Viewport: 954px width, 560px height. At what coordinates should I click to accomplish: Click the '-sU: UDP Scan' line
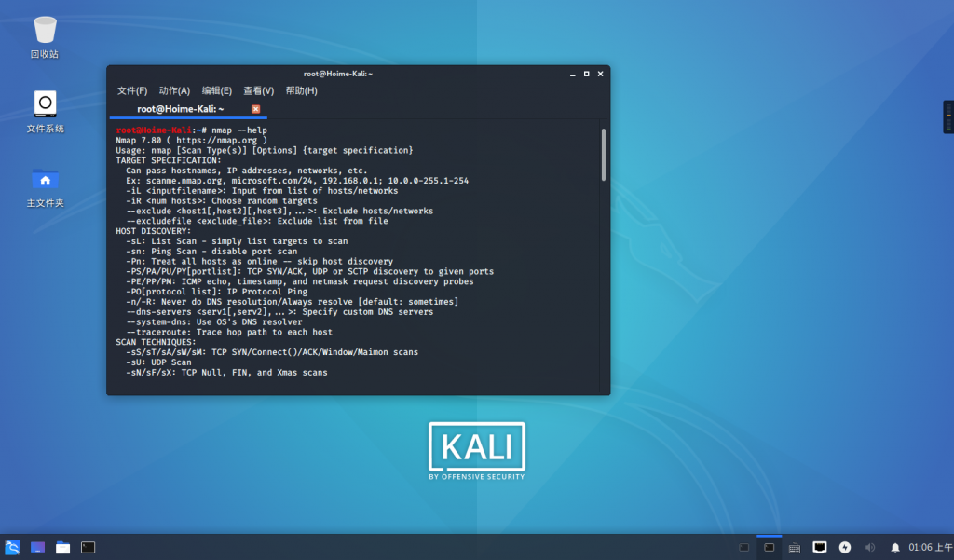click(x=158, y=362)
